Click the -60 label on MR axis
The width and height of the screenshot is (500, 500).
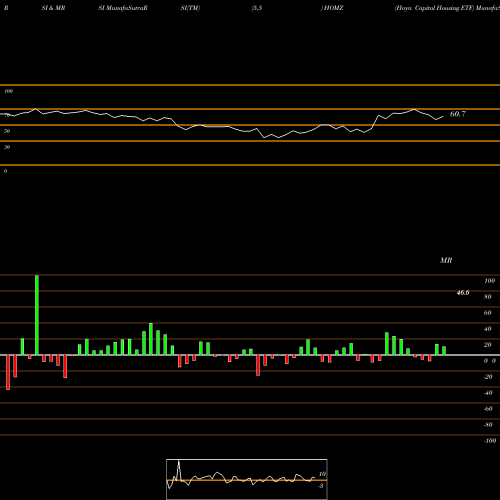click(x=488, y=409)
